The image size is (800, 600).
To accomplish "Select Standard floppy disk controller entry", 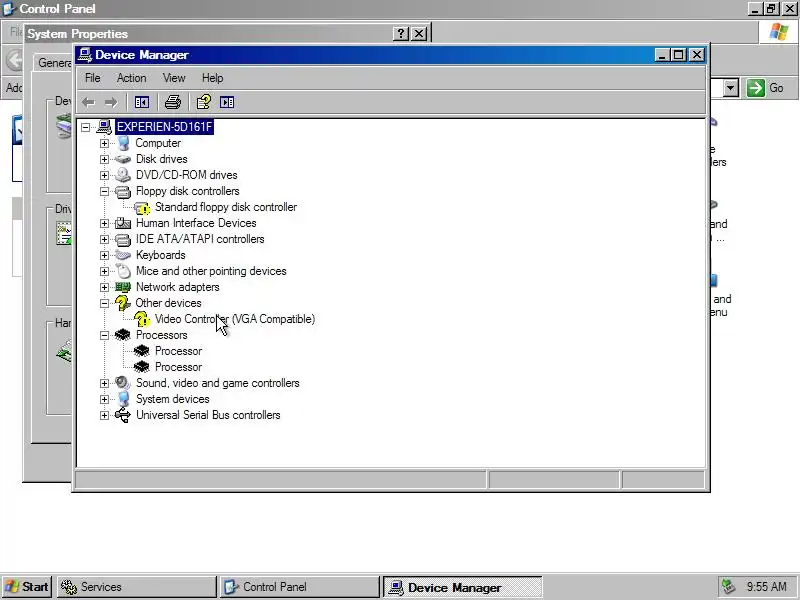I will (226, 207).
